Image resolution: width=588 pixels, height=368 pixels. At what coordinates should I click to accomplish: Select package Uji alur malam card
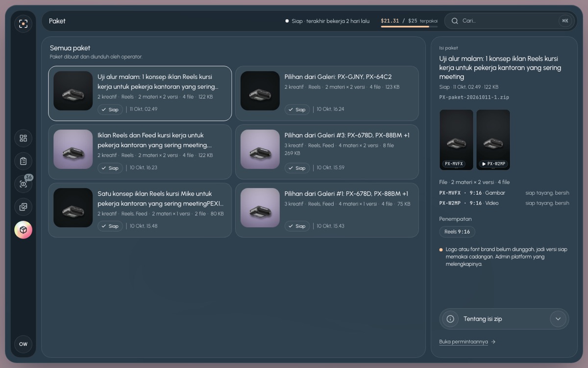point(140,93)
